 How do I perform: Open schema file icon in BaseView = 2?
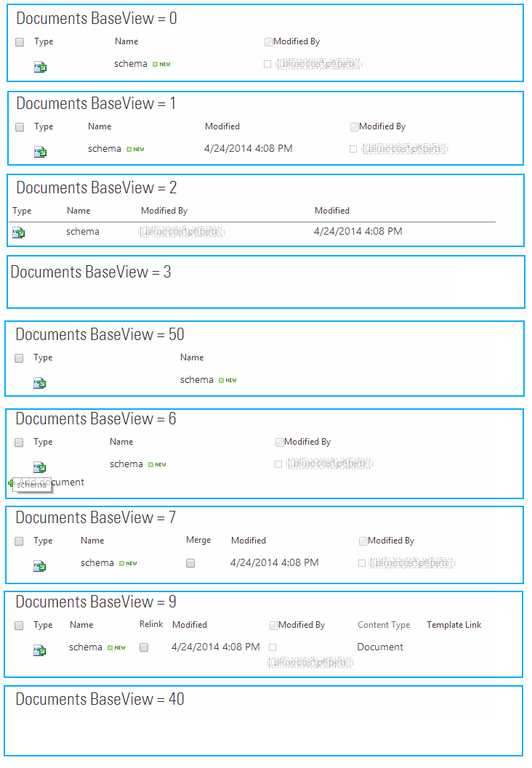19,233
